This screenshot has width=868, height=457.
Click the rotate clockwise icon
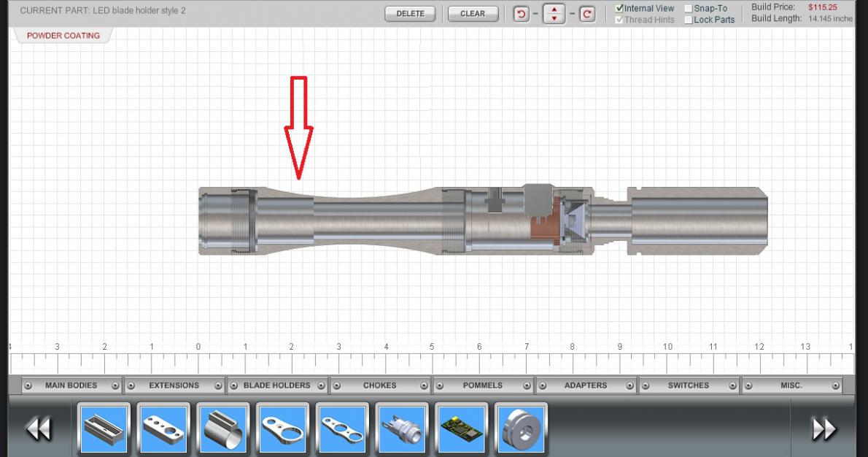point(587,14)
